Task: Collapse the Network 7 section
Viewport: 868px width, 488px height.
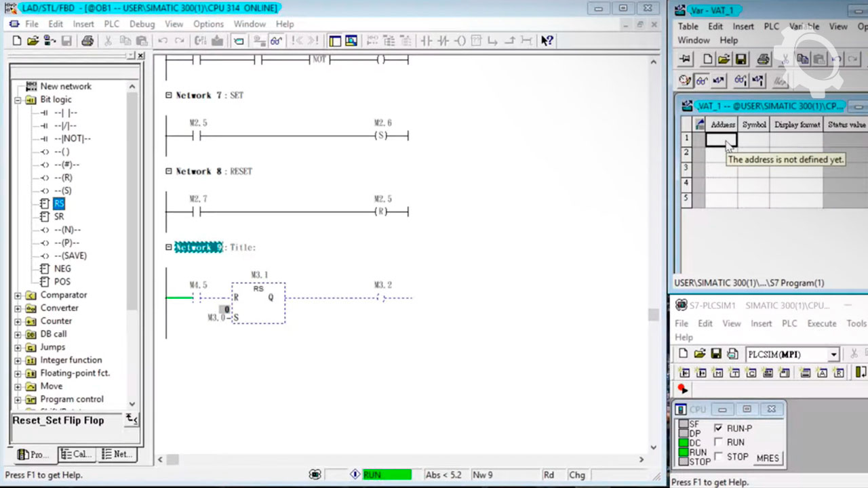Action: (x=169, y=96)
